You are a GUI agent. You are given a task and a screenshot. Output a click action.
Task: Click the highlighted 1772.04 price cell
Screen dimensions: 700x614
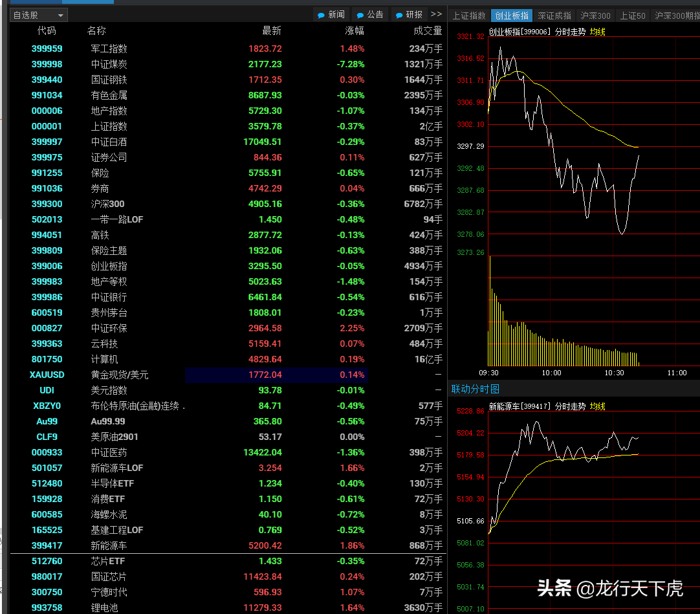point(265,375)
